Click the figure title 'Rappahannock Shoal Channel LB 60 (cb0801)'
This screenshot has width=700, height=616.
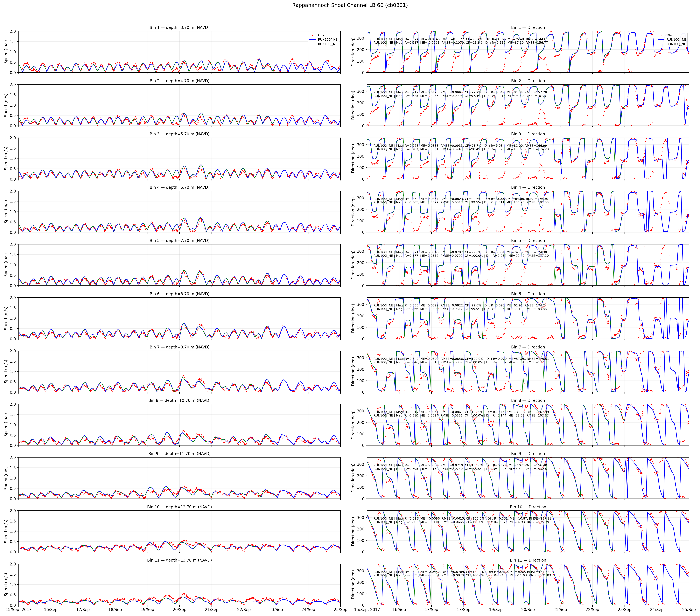[x=350, y=5]
